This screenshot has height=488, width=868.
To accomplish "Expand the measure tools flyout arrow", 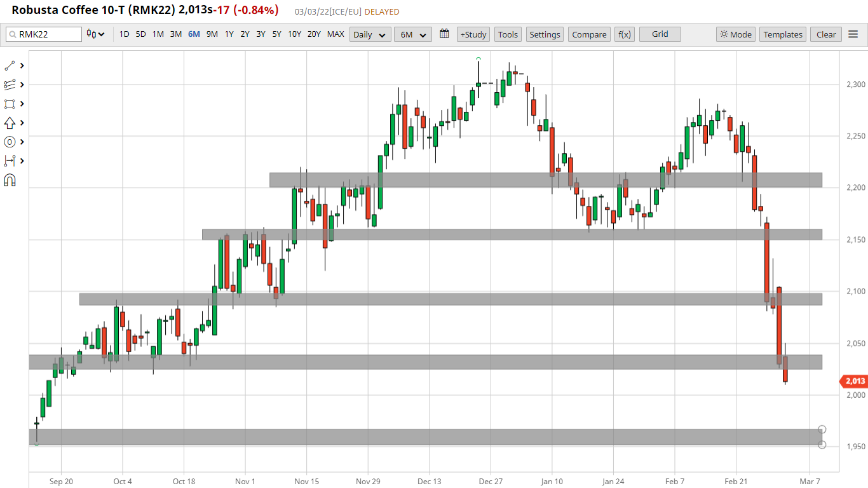I will (22, 161).
